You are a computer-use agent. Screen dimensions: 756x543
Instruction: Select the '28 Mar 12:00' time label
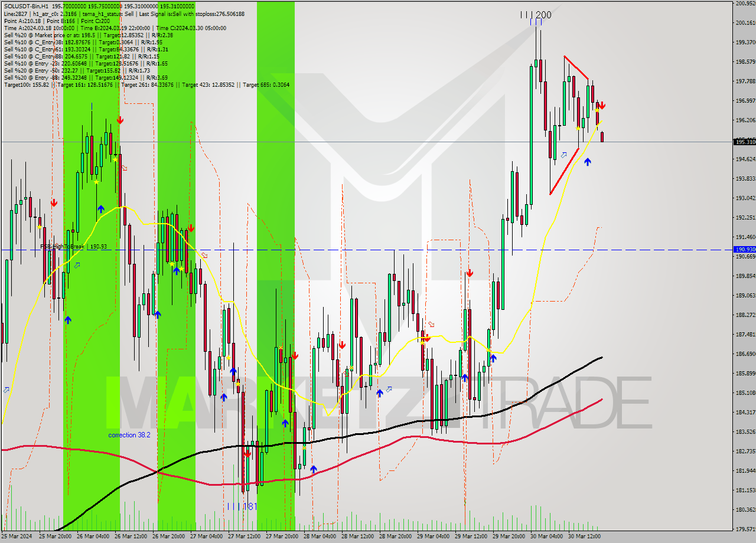pyautogui.click(x=359, y=537)
